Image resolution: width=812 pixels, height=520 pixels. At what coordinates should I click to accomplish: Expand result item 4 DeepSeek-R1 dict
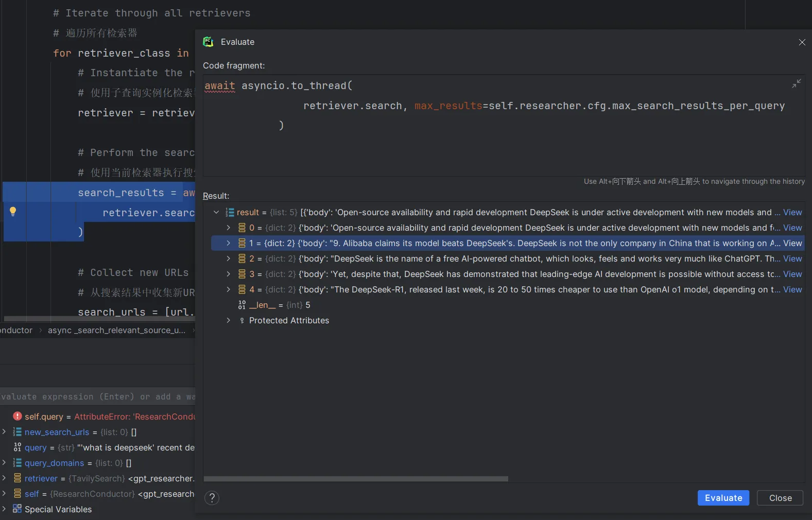pos(229,289)
